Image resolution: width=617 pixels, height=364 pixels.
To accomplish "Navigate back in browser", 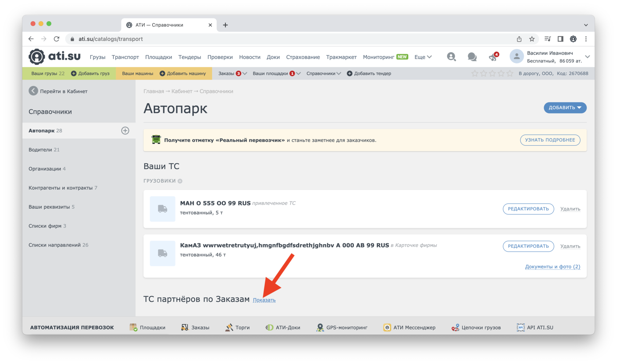I will 31,39.
